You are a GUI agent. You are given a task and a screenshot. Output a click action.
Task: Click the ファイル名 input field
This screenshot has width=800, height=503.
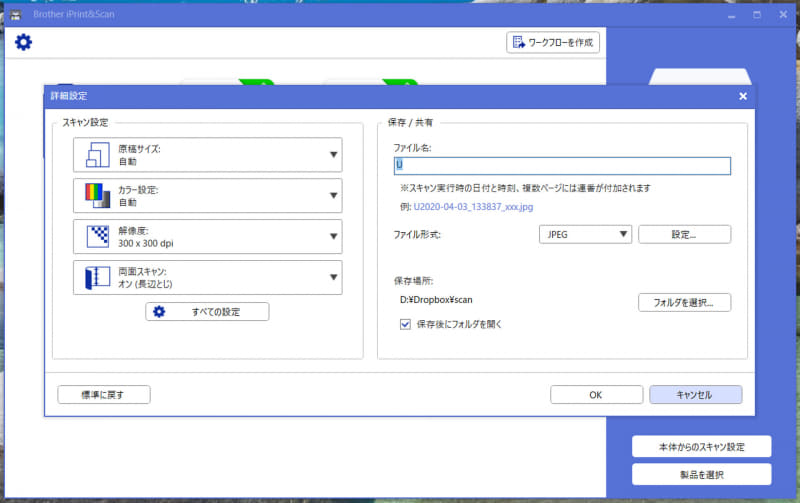point(562,165)
